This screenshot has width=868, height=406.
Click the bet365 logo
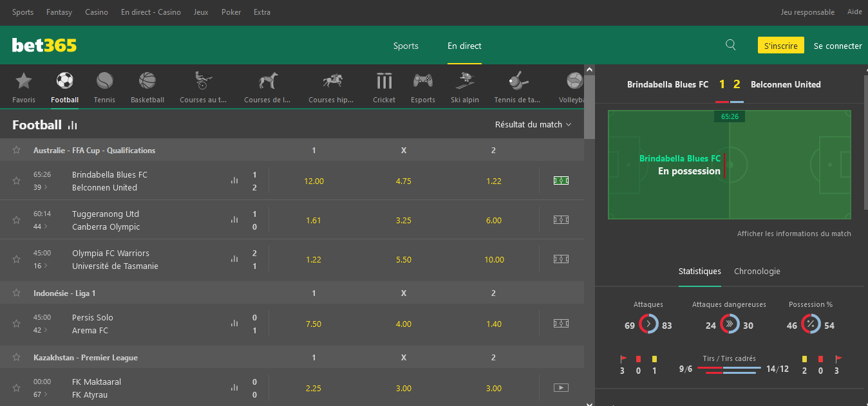[x=44, y=45]
